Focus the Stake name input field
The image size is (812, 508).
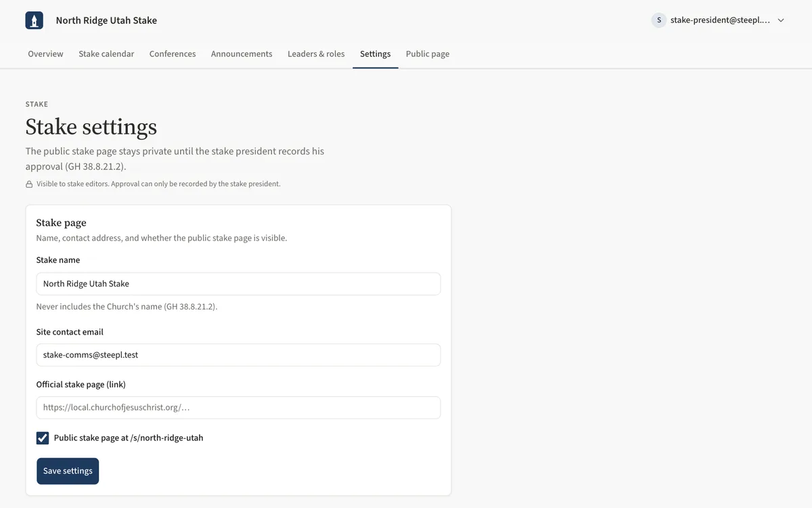238,284
